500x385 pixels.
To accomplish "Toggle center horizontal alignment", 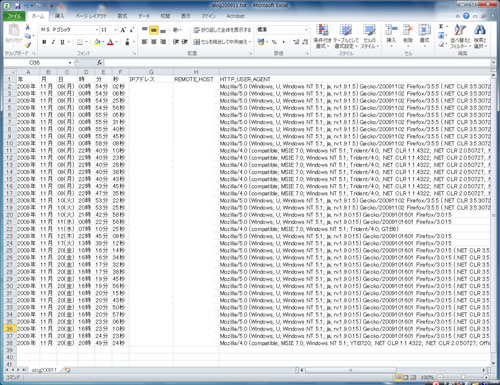I will 154,42.
